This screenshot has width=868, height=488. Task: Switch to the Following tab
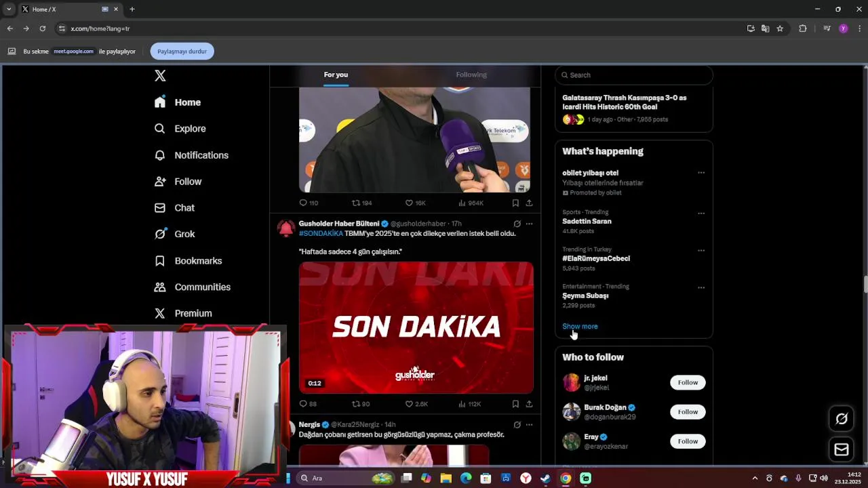pos(471,75)
